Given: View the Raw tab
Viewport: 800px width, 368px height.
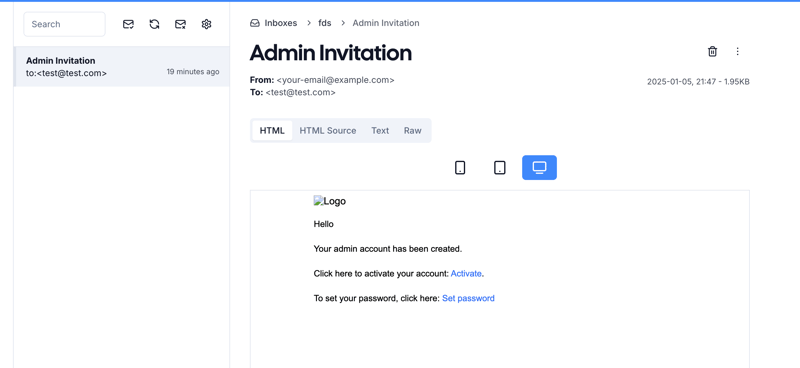Looking at the screenshot, I should pyautogui.click(x=413, y=131).
